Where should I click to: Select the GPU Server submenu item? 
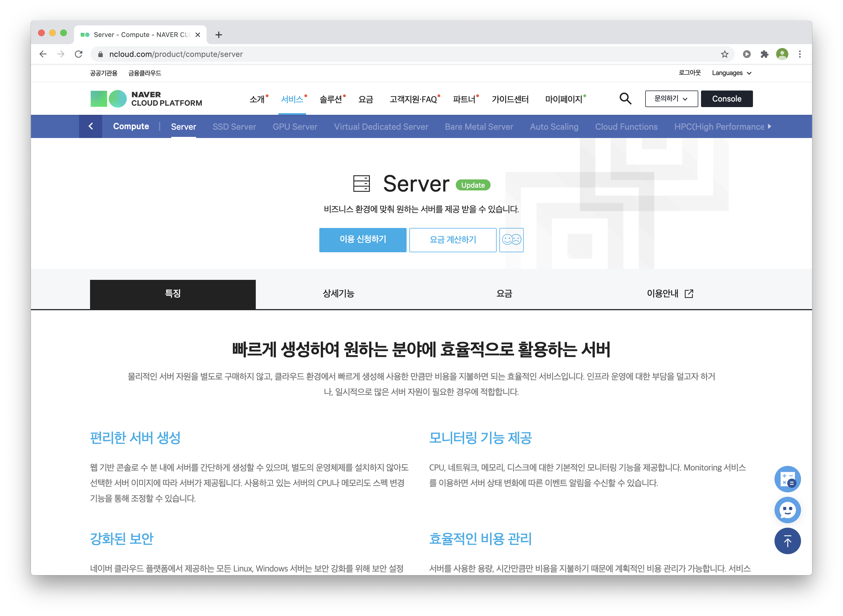[x=295, y=127]
